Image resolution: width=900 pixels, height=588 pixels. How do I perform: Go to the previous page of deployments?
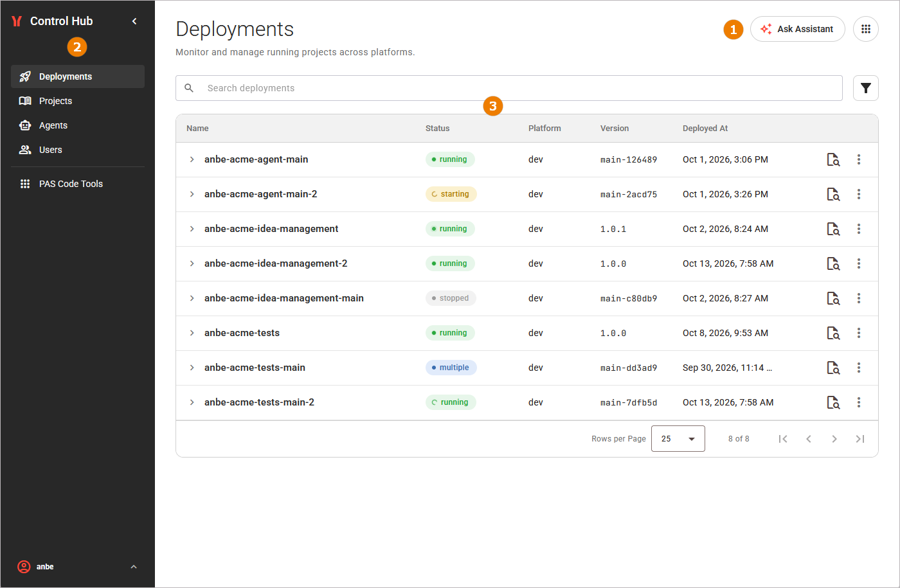tap(809, 439)
